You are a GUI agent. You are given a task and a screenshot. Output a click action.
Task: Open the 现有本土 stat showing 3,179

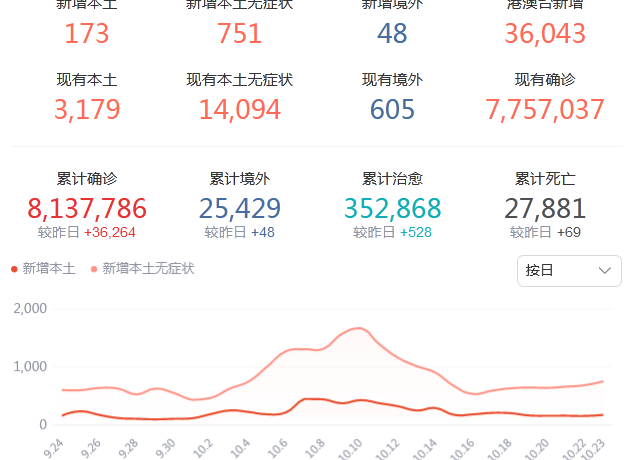pyautogui.click(x=87, y=109)
